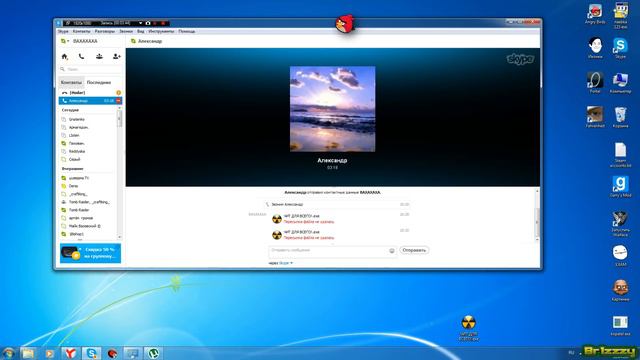The image size is (640, 360).
Task: Click the first ЧИТ ДЛЯ ВСЕГО.exe file icon
Action: click(277, 219)
